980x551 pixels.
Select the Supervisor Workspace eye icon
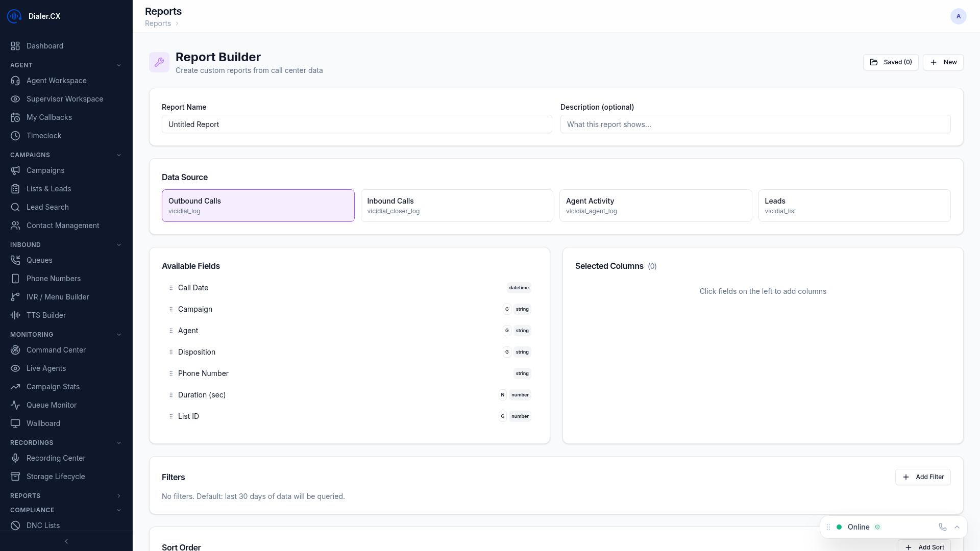(15, 99)
